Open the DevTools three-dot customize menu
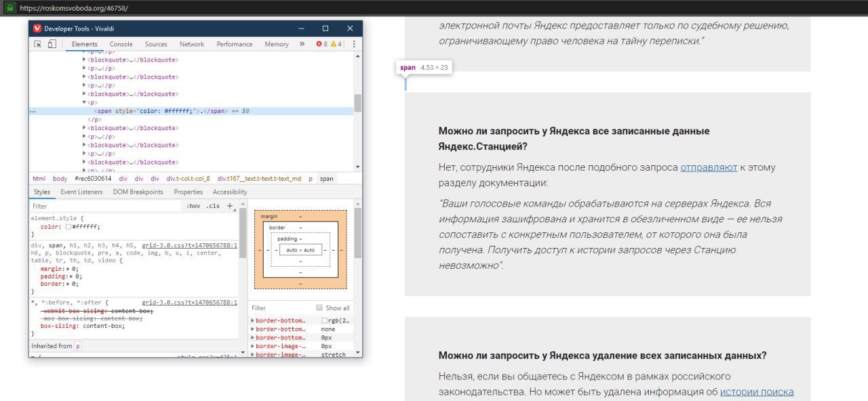 pos(353,44)
